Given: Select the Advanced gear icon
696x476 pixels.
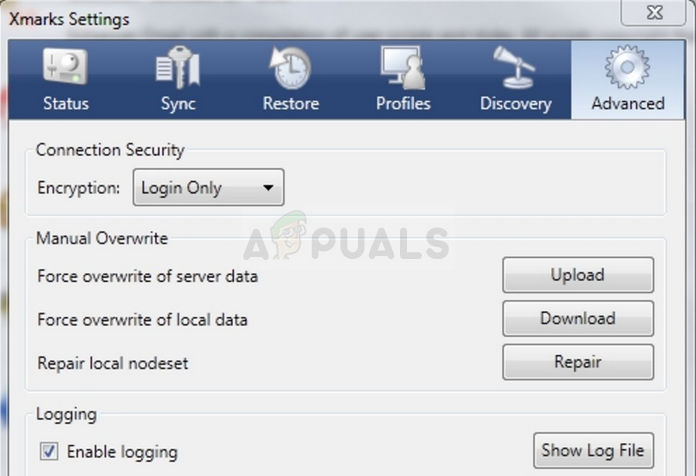Looking at the screenshot, I should [x=627, y=67].
